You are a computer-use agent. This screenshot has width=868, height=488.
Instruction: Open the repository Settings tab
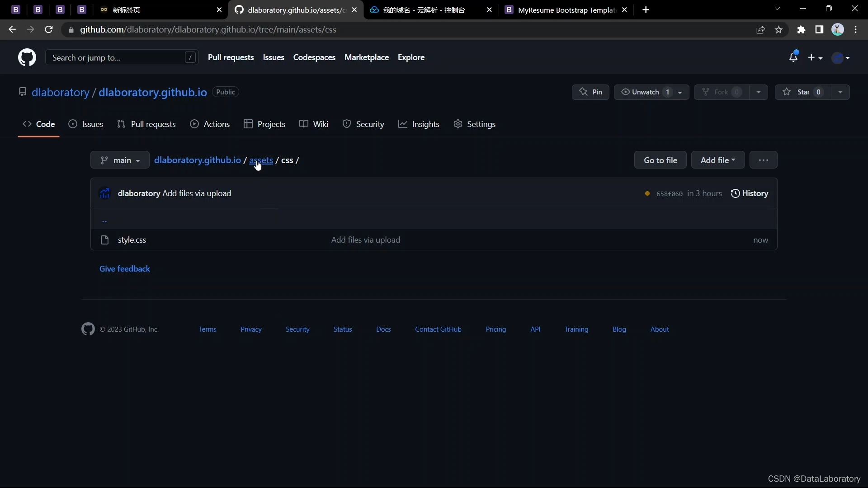coord(475,124)
